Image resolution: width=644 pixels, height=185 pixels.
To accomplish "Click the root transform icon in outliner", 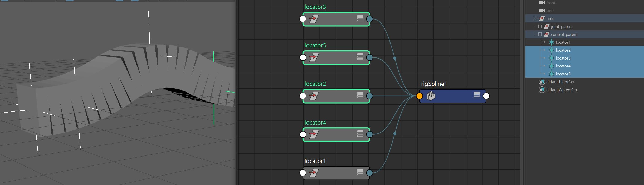I will pyautogui.click(x=542, y=18).
